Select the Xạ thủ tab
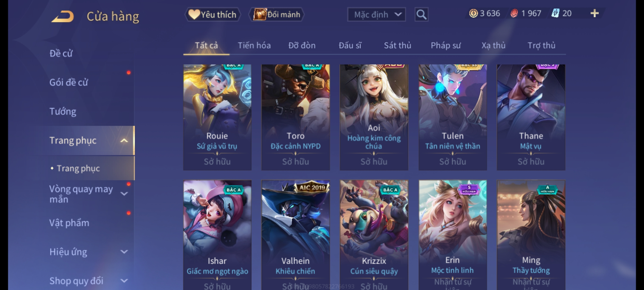This screenshot has width=644, height=290. [x=493, y=45]
